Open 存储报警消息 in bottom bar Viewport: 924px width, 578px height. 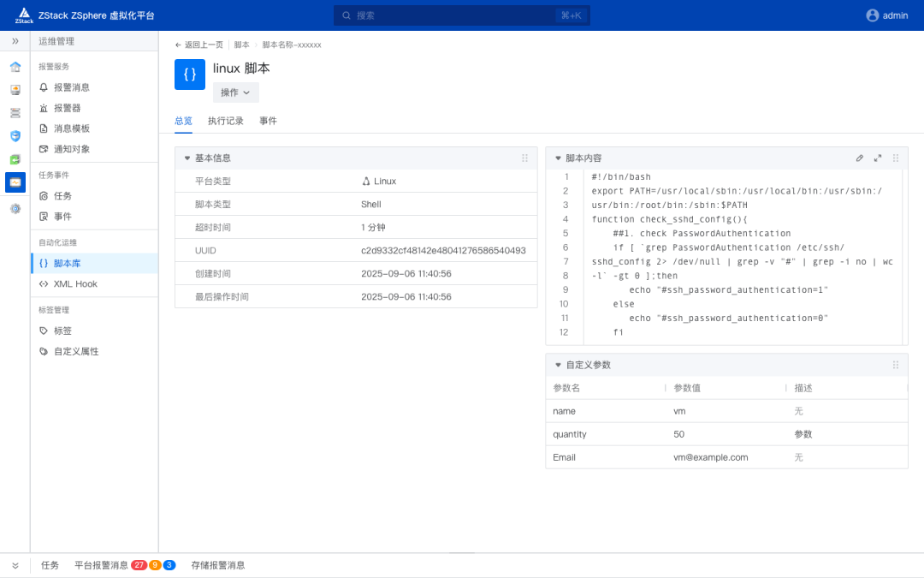tap(217, 565)
